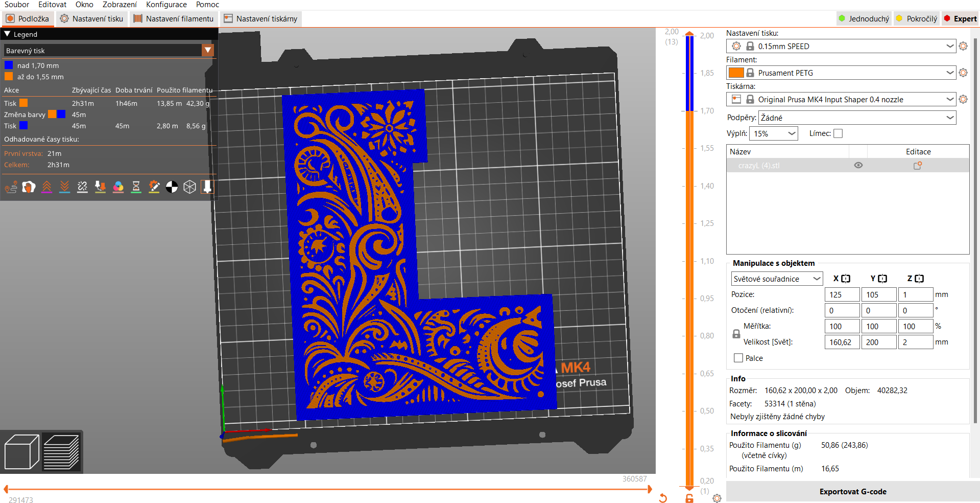
Task: Expand the Barevný tisk view type dropdown
Action: [x=207, y=50]
